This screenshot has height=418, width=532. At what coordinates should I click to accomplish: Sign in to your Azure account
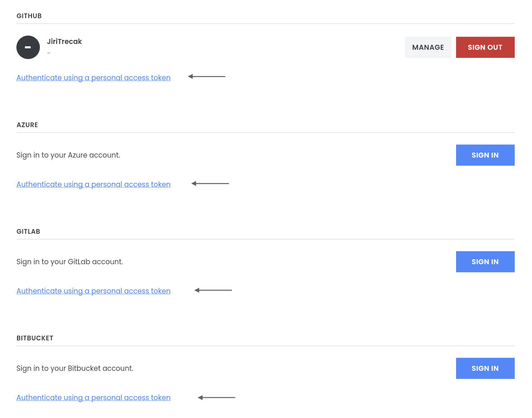[485, 155]
